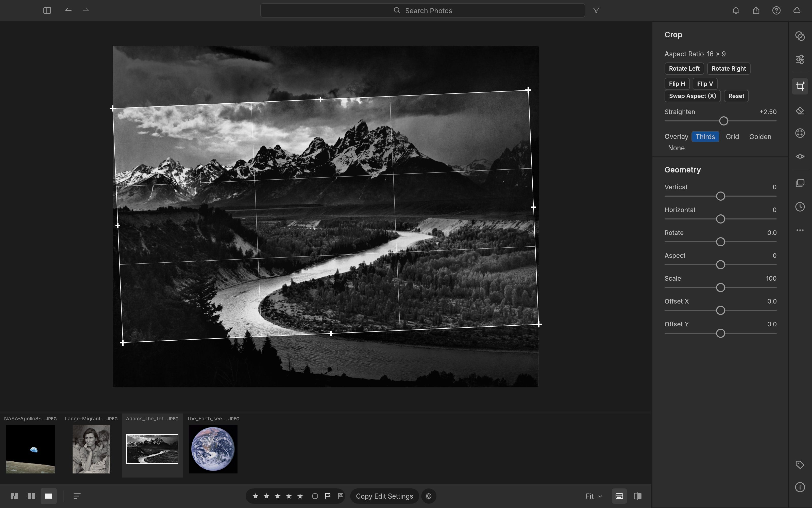Open the Versions panel icon
The height and width of the screenshot is (508, 812).
800,183
